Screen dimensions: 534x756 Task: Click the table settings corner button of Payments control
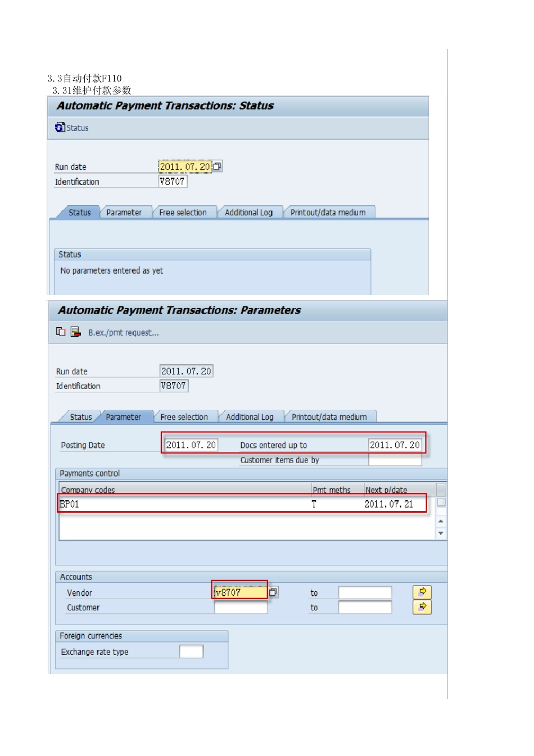pos(441,489)
